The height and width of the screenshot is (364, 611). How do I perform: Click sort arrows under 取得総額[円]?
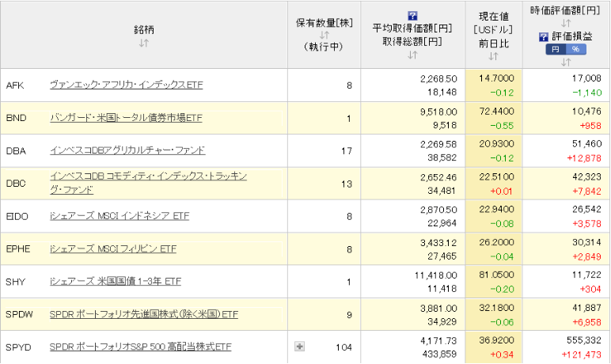[x=412, y=55]
